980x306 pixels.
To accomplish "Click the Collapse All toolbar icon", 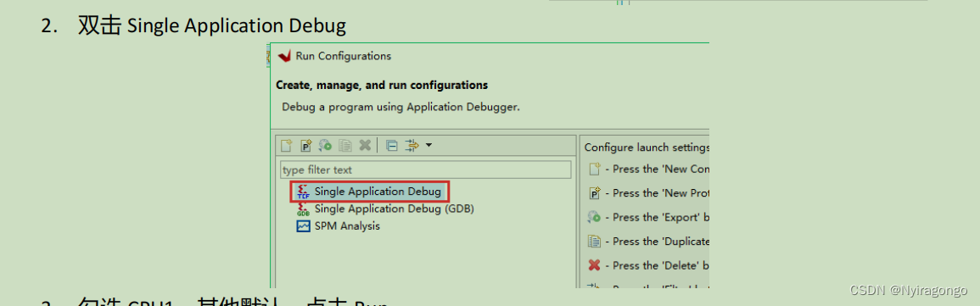I will coord(392,146).
